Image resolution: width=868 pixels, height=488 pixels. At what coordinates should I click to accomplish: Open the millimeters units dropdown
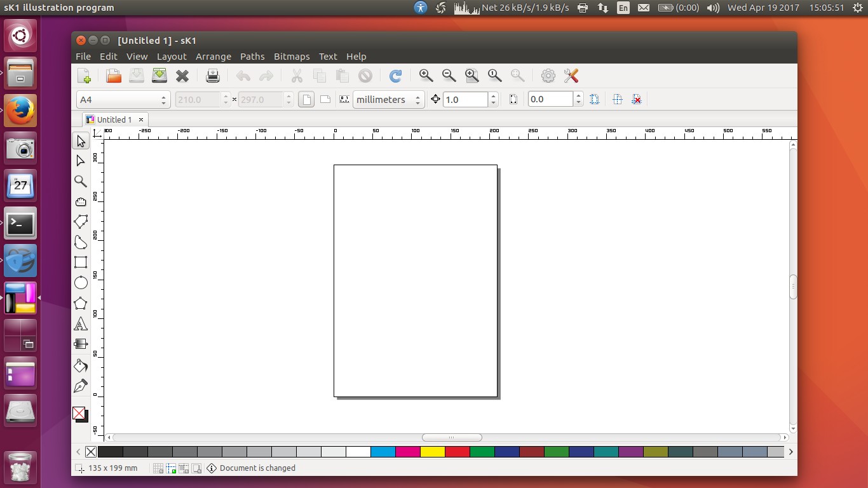(x=388, y=100)
